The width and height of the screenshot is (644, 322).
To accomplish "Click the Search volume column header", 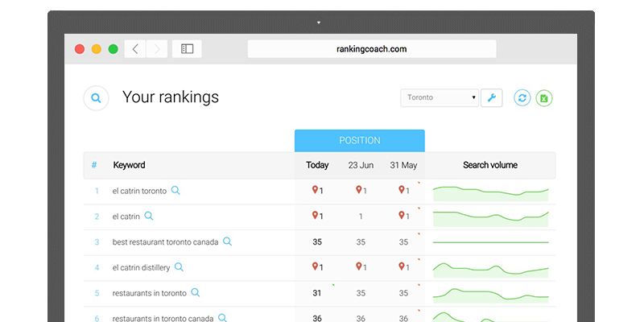I will pos(489,165).
